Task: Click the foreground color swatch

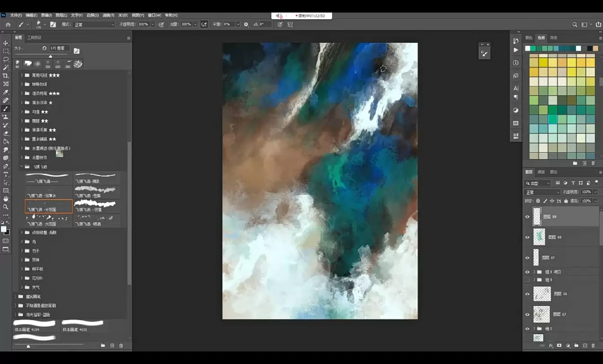Action: click(4, 229)
